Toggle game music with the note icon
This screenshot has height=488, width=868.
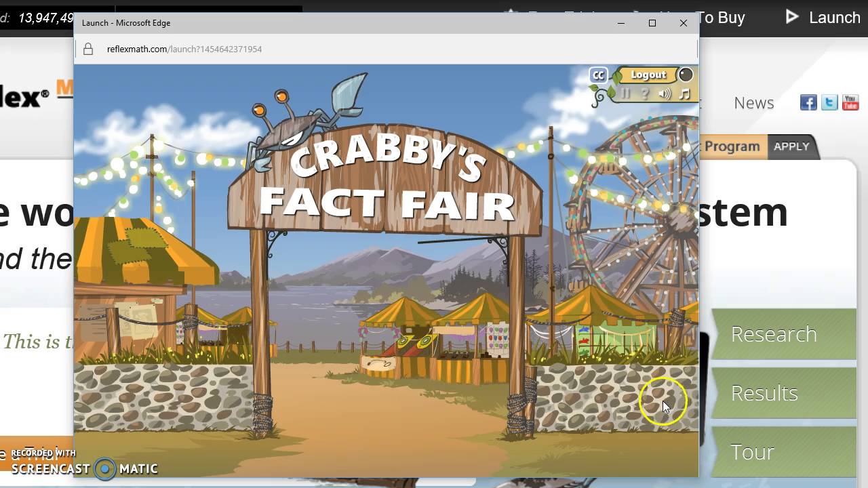pyautogui.click(x=684, y=94)
